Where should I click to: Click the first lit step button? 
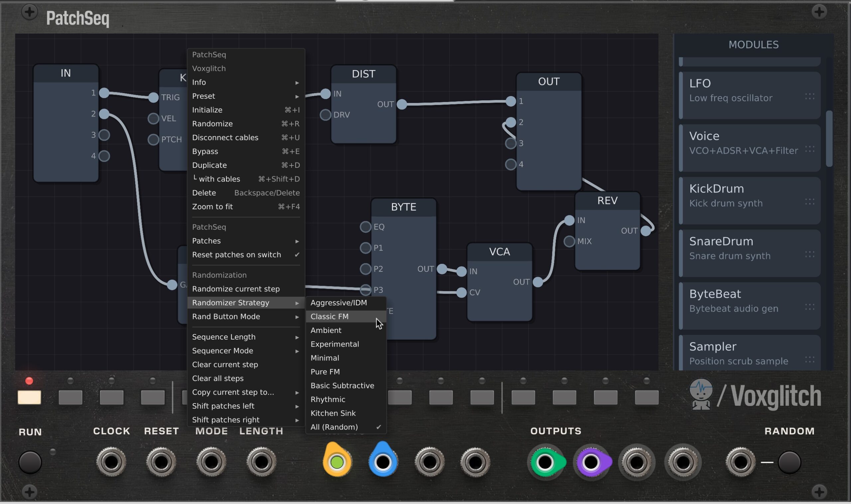point(29,397)
